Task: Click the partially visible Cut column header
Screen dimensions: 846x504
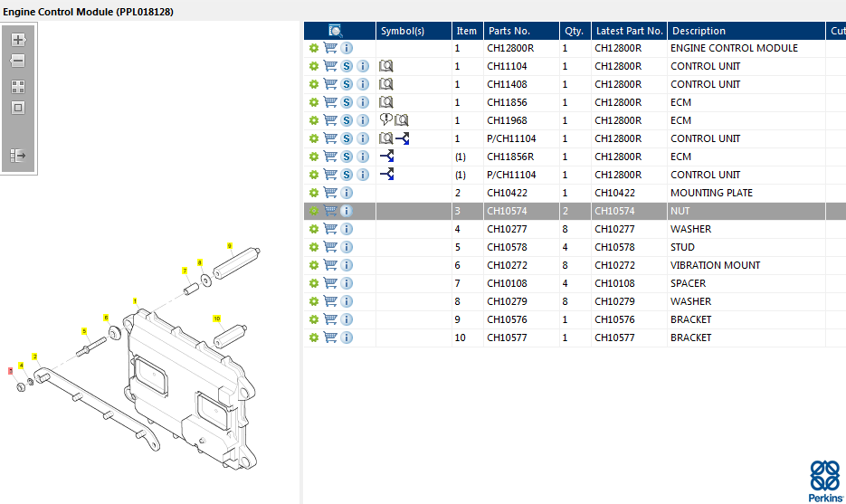Action: 836,31
